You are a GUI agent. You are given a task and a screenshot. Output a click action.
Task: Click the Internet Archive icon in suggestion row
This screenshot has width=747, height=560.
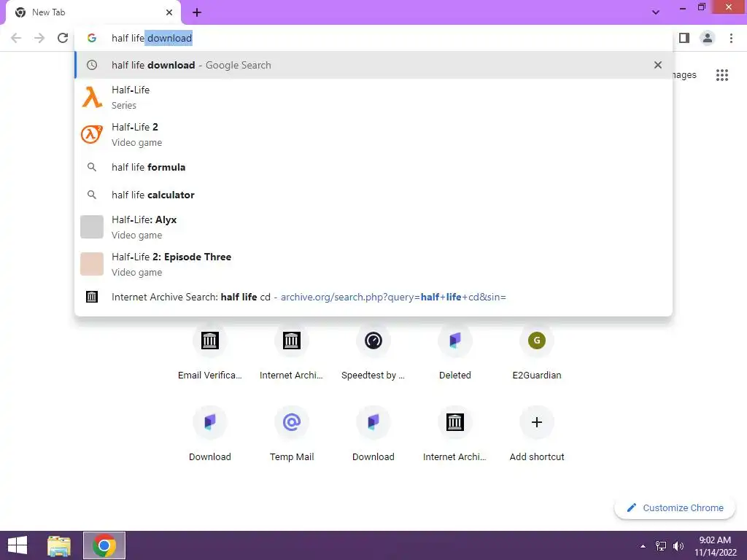coord(92,297)
